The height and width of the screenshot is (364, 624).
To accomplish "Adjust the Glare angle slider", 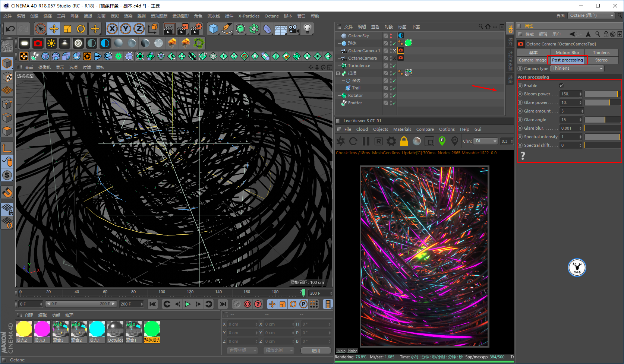I will [x=602, y=120].
